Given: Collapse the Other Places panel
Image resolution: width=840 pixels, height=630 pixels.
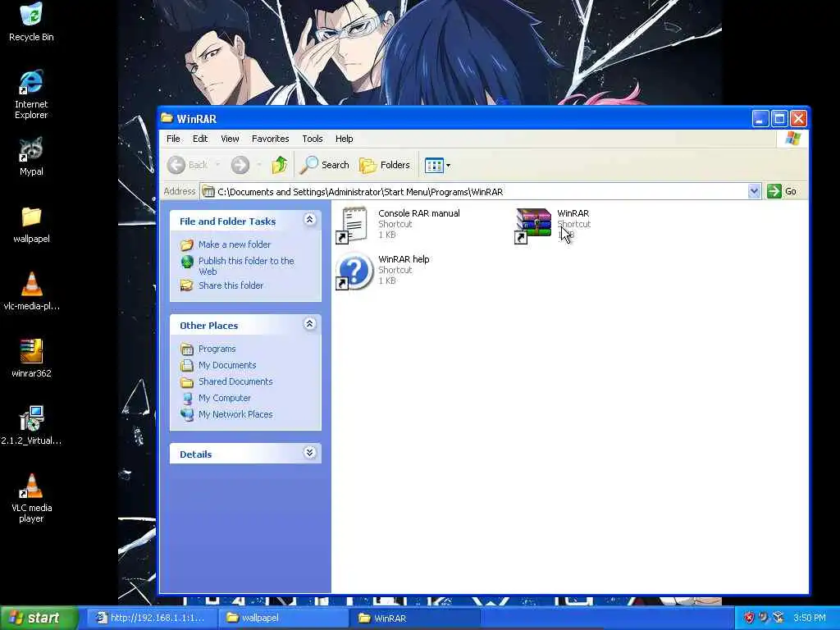Looking at the screenshot, I should (x=309, y=323).
